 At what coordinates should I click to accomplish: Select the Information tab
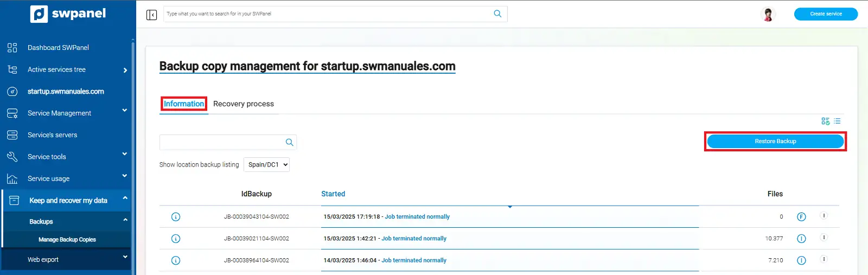point(184,104)
